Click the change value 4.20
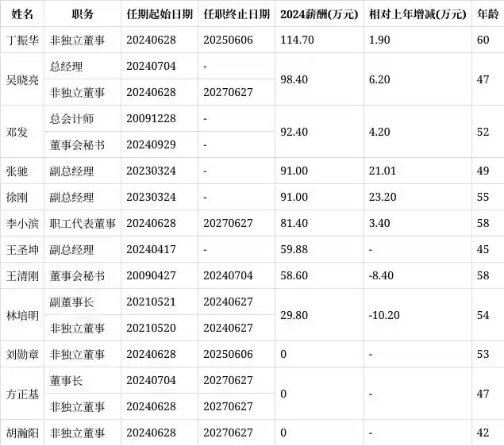This screenshot has height=446, width=504. pyautogui.click(x=379, y=132)
